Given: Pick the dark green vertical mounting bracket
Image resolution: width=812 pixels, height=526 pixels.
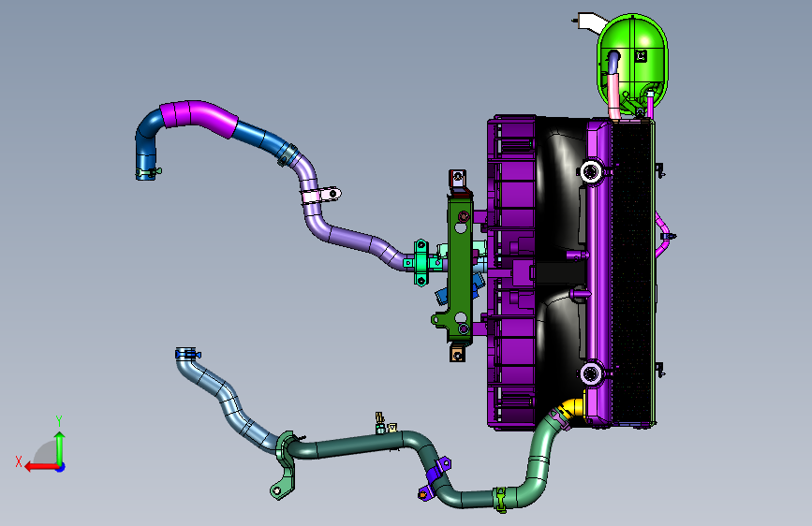Looking at the screenshot, I should [x=461, y=271].
